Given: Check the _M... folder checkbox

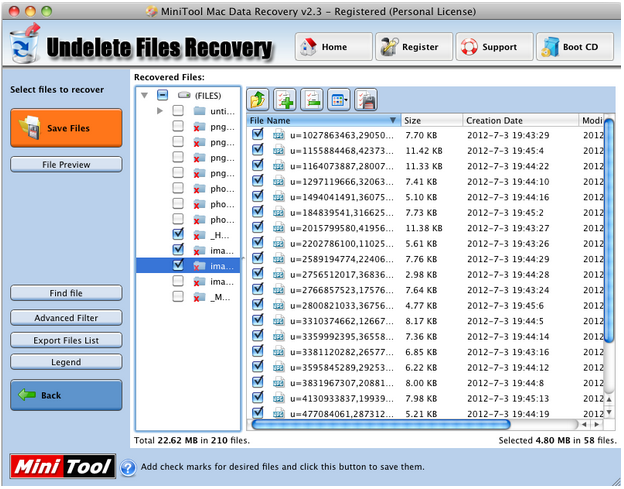Looking at the screenshot, I should (x=178, y=297).
